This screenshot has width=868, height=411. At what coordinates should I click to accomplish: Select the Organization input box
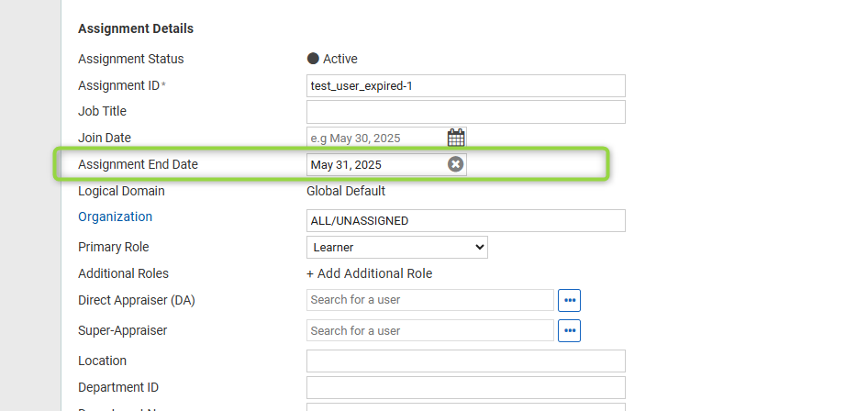466,221
